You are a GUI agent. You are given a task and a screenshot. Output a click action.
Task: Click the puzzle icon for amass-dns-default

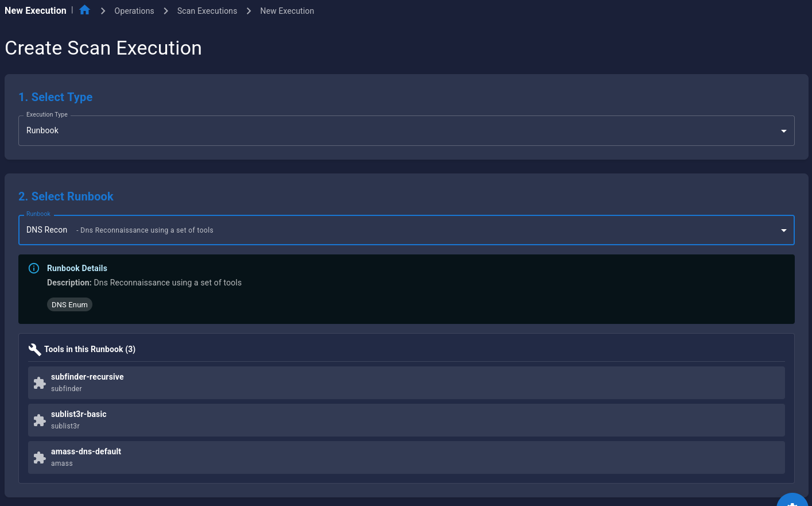tap(40, 458)
